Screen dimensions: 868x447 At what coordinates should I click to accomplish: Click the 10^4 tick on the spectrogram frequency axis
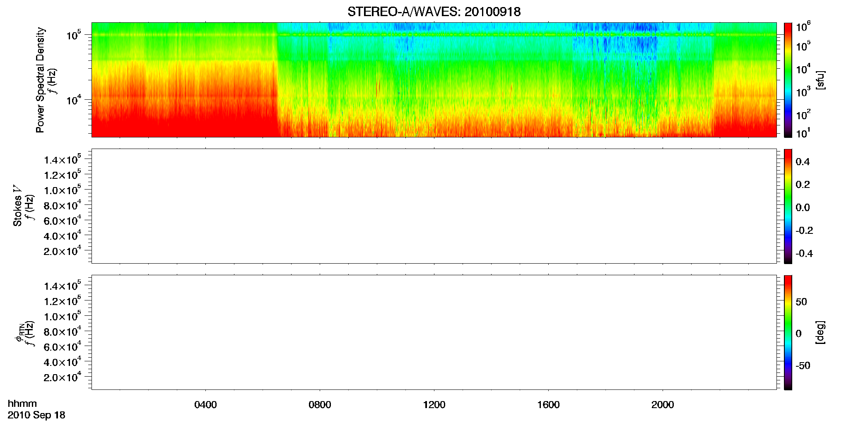[x=74, y=99]
